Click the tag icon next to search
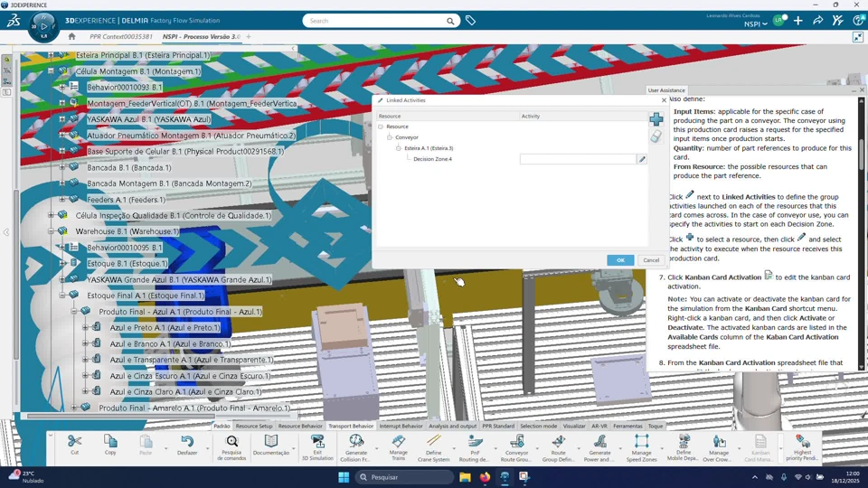This screenshot has height=488, width=868. (x=471, y=21)
